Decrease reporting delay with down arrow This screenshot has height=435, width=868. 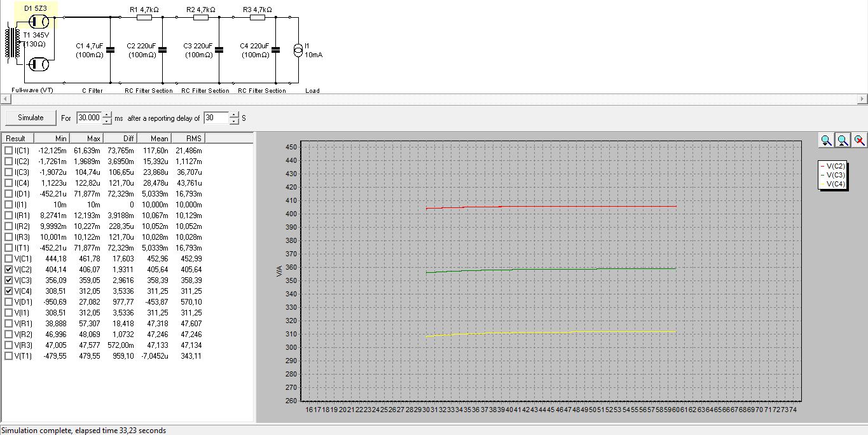point(234,121)
